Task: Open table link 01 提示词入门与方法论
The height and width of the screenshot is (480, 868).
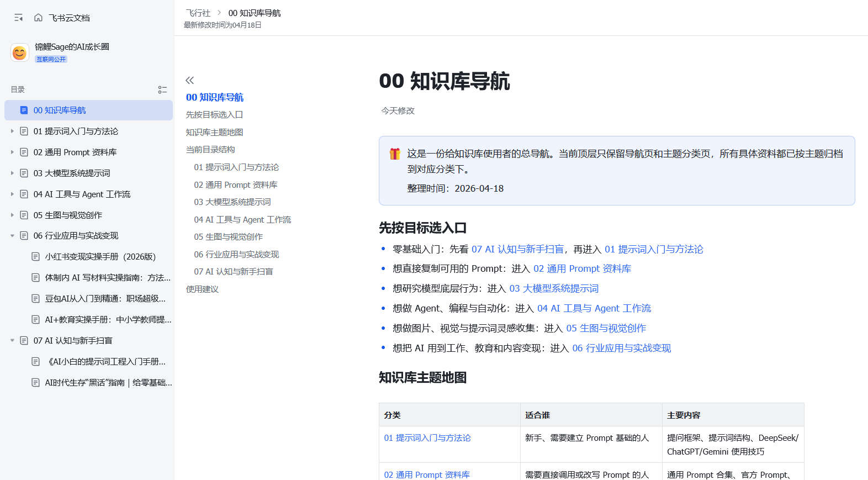Action: [x=427, y=438]
